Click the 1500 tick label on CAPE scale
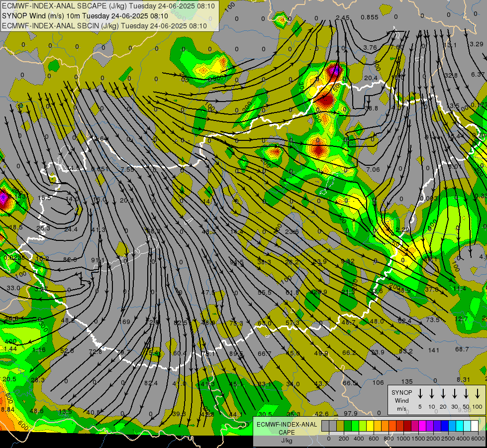This screenshot has width=487, height=448. pos(418,439)
